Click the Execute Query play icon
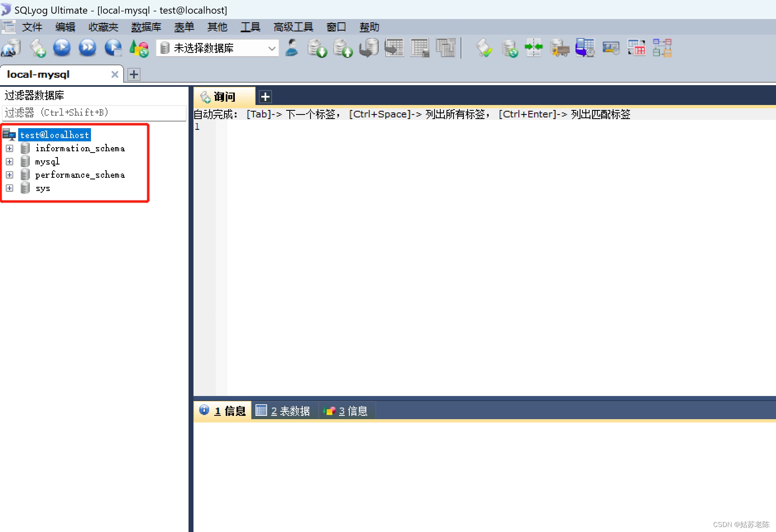 [x=62, y=48]
